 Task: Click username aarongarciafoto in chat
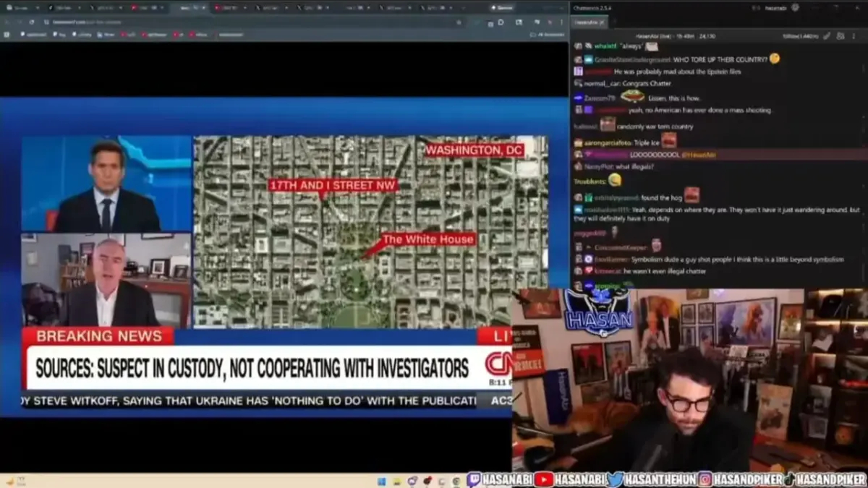[x=608, y=143]
